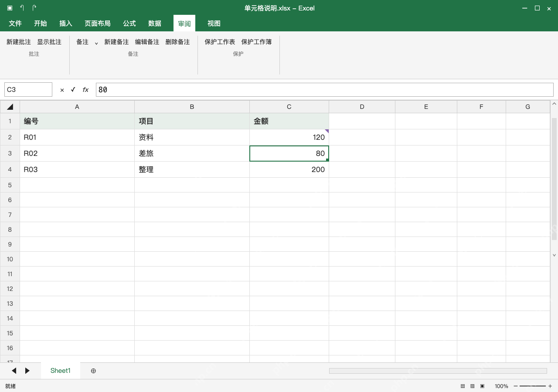The height and width of the screenshot is (392, 558).
Task: Switch to the 插入 ribbon tab
Action: 66,24
